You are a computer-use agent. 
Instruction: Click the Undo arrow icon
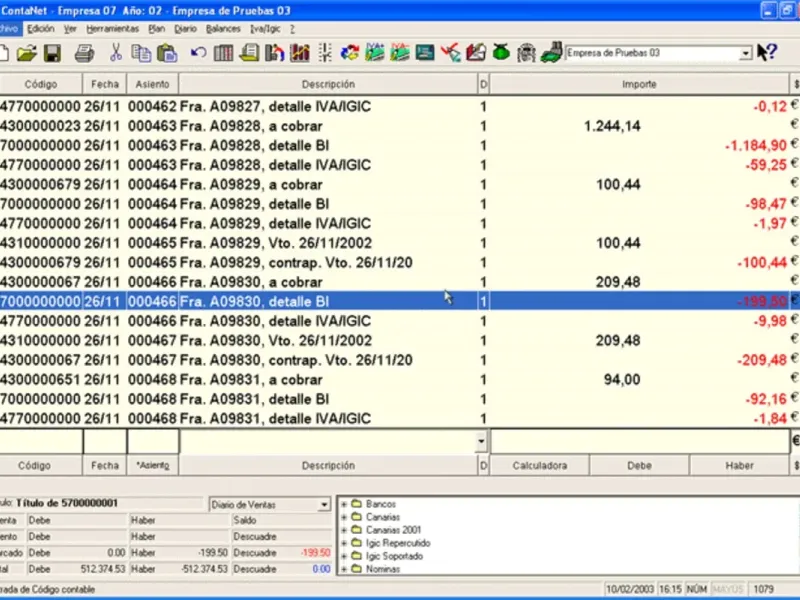click(x=198, y=53)
